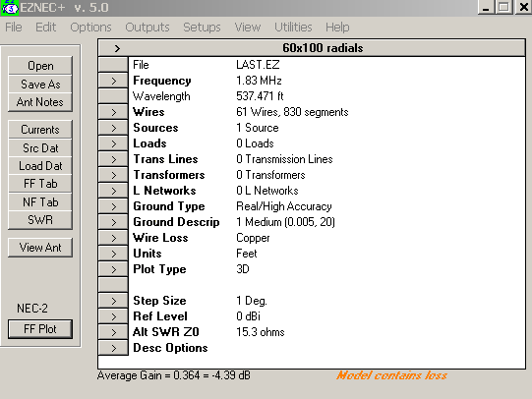Image resolution: width=532 pixels, height=399 pixels.
Task: Click the arrow button for Units
Action: pos(113,254)
